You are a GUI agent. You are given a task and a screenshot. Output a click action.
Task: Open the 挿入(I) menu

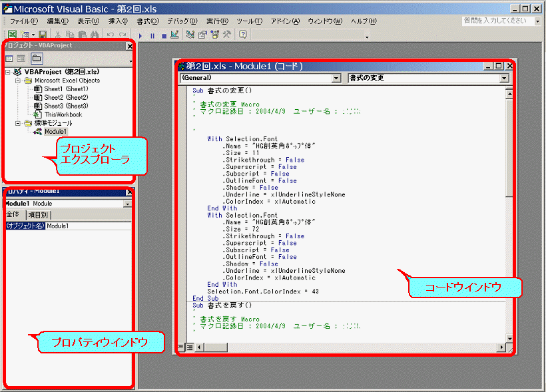click(118, 21)
